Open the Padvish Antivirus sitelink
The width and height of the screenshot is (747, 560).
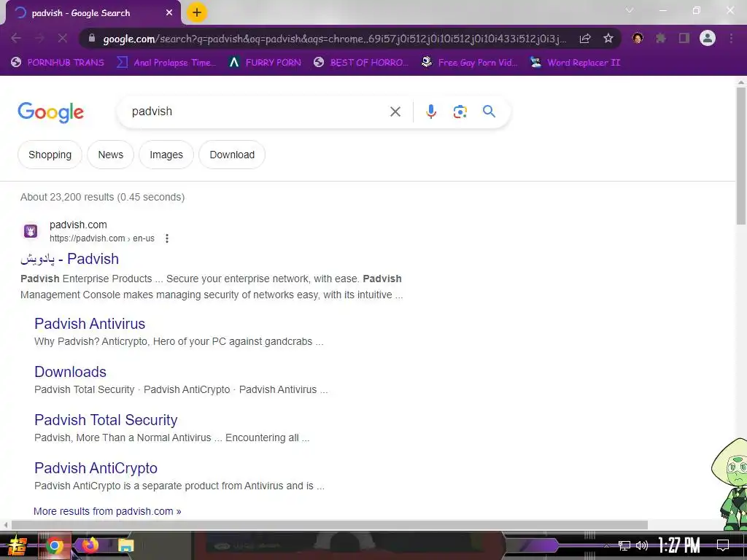click(90, 324)
